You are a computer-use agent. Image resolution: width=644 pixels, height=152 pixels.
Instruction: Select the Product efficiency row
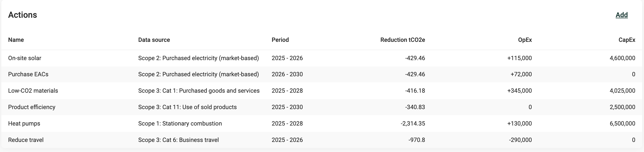32,107
